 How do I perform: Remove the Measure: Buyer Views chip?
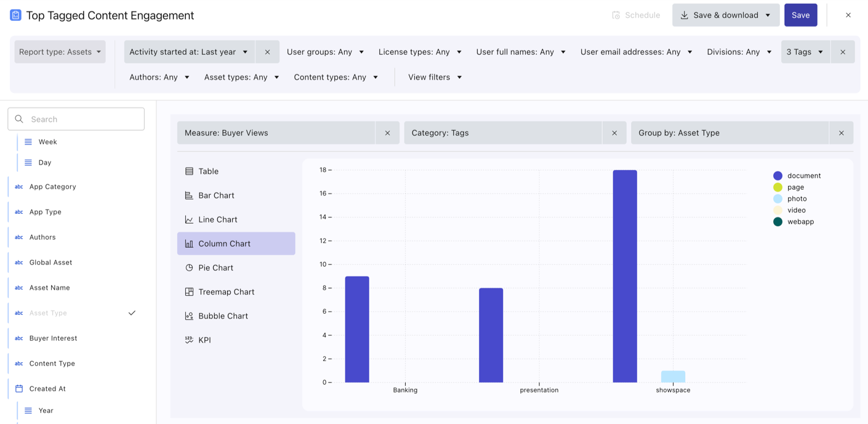point(387,133)
